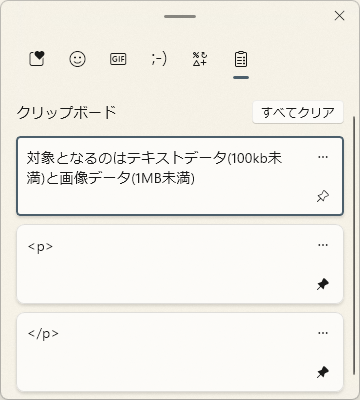Click the すべてクリア button

pyautogui.click(x=298, y=112)
